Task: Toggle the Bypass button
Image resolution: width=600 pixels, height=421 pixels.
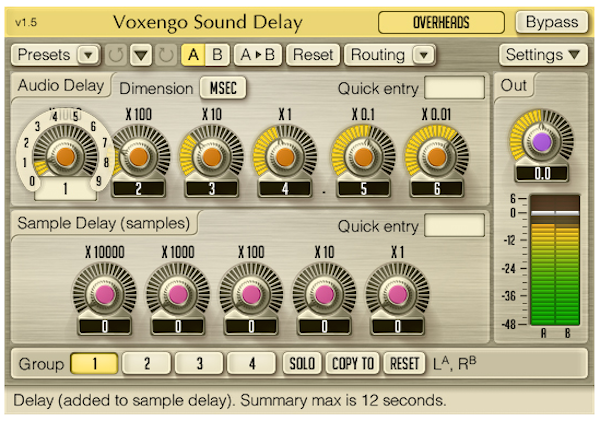Action: coord(552,22)
